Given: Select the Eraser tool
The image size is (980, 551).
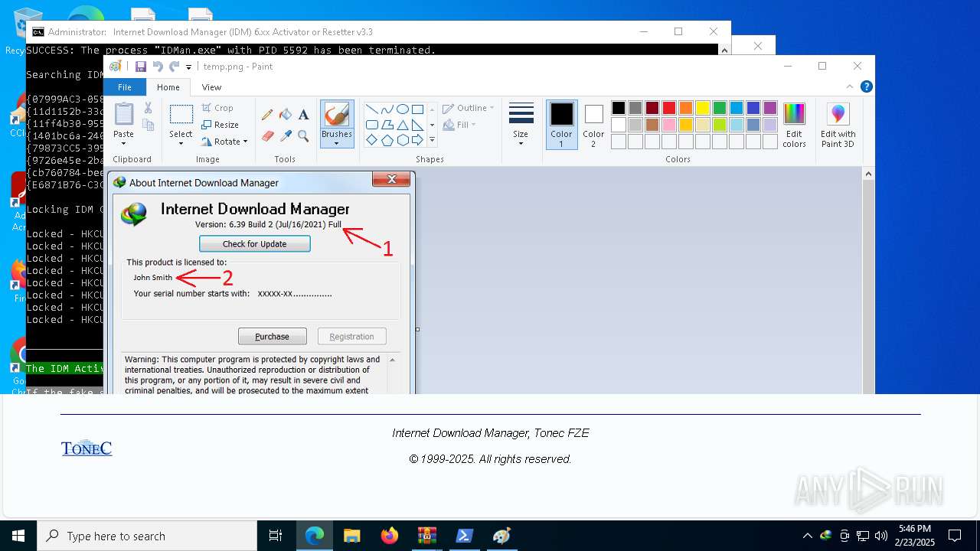Looking at the screenshot, I should (x=267, y=136).
